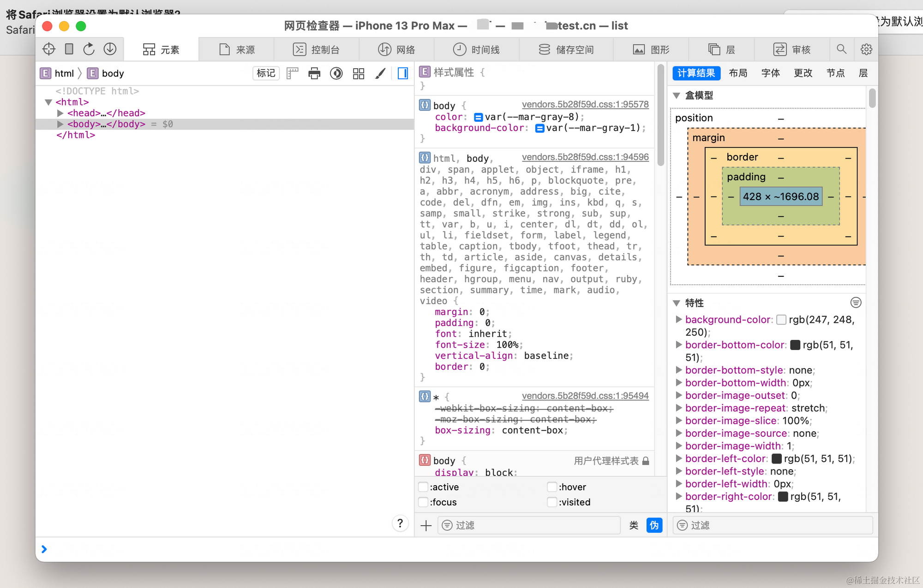Image resolution: width=923 pixels, height=588 pixels.
Task: Select the ruler measurement icon
Action: [x=292, y=73]
